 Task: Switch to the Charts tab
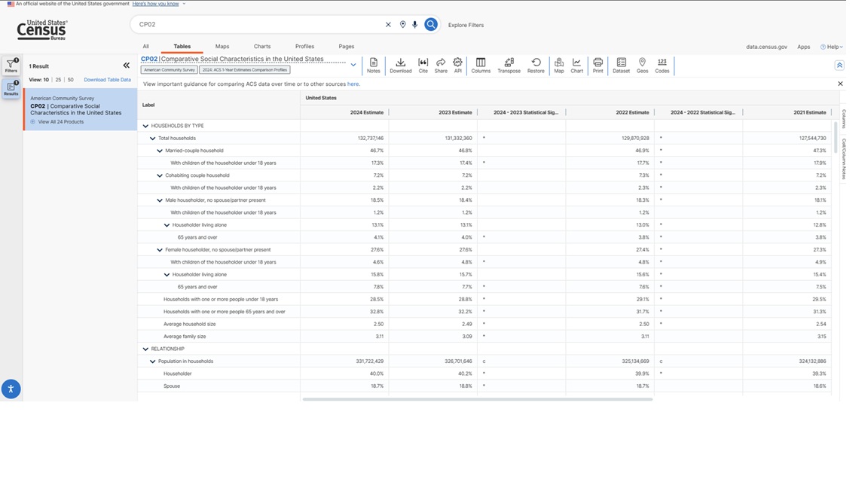tap(262, 47)
